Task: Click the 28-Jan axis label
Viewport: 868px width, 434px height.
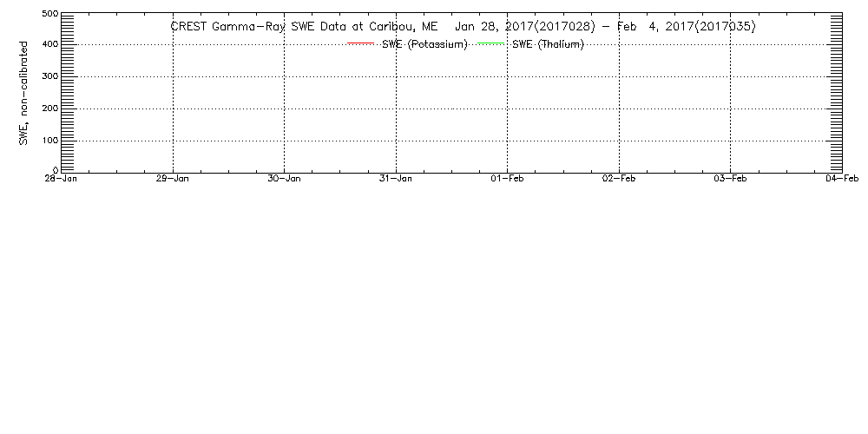Action: click(61, 178)
